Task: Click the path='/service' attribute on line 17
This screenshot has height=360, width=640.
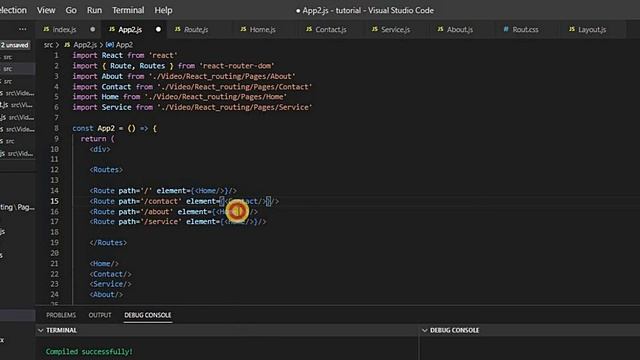Action: click(150, 222)
